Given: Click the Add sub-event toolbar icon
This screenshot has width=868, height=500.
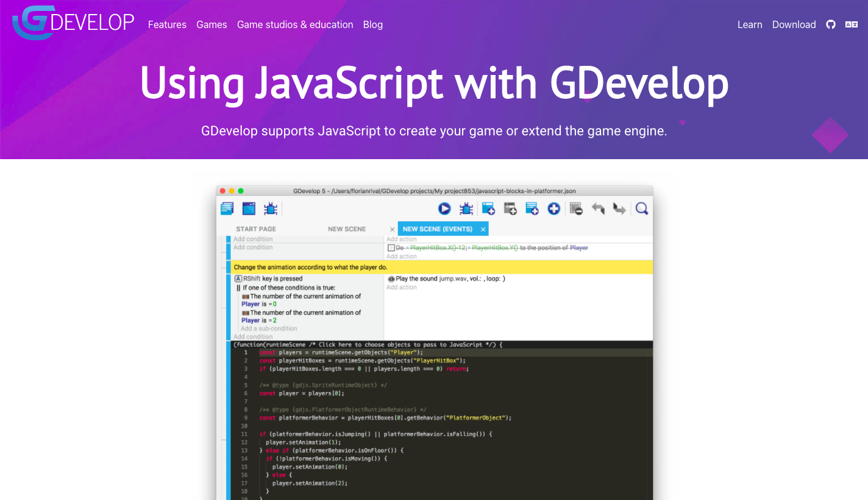Looking at the screenshot, I should [x=510, y=209].
